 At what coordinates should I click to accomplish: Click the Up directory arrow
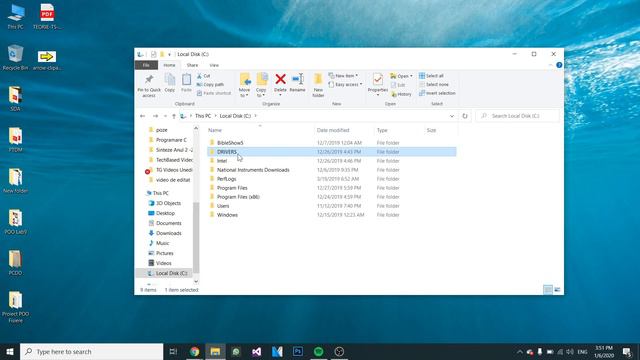click(174, 116)
